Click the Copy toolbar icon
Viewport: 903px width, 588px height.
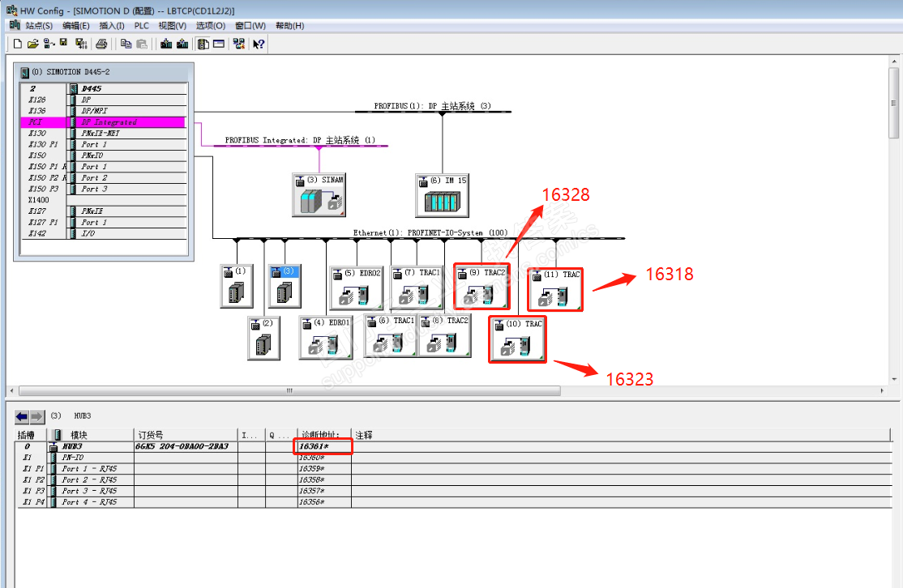point(126,44)
